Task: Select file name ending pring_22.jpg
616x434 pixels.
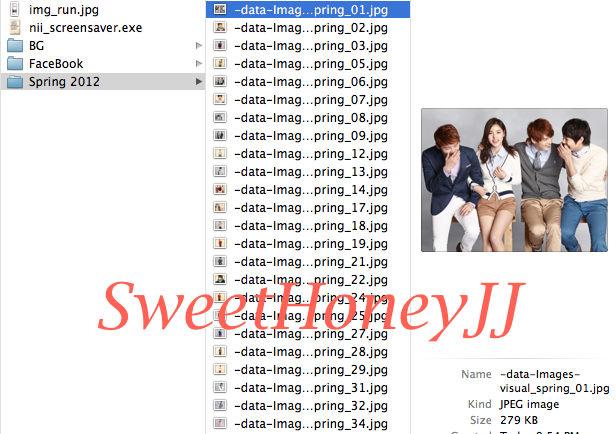Action: (x=311, y=280)
